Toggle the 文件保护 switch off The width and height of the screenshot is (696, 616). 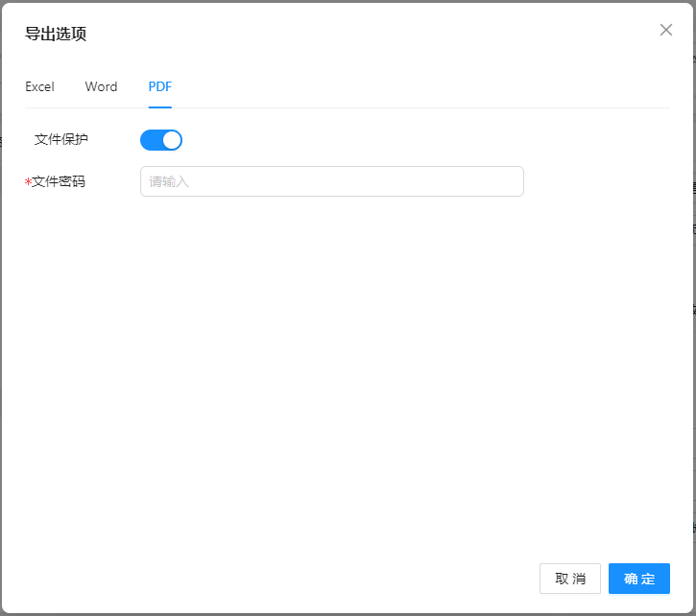tap(160, 140)
